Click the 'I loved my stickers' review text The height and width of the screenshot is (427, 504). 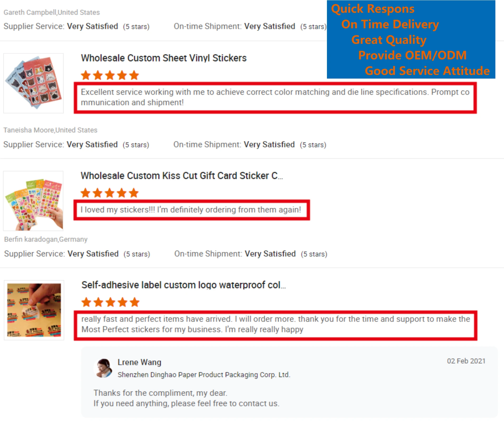[191, 210]
